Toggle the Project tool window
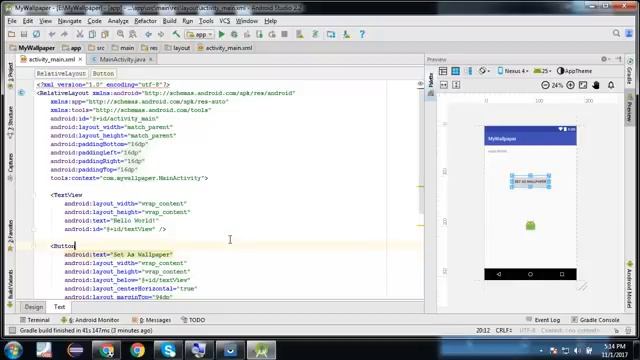Image resolution: width=640 pixels, height=360 pixels. click(11, 76)
